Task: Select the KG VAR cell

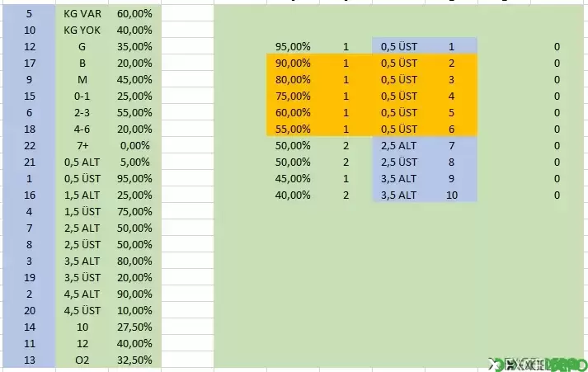Action: pyautogui.click(x=82, y=13)
